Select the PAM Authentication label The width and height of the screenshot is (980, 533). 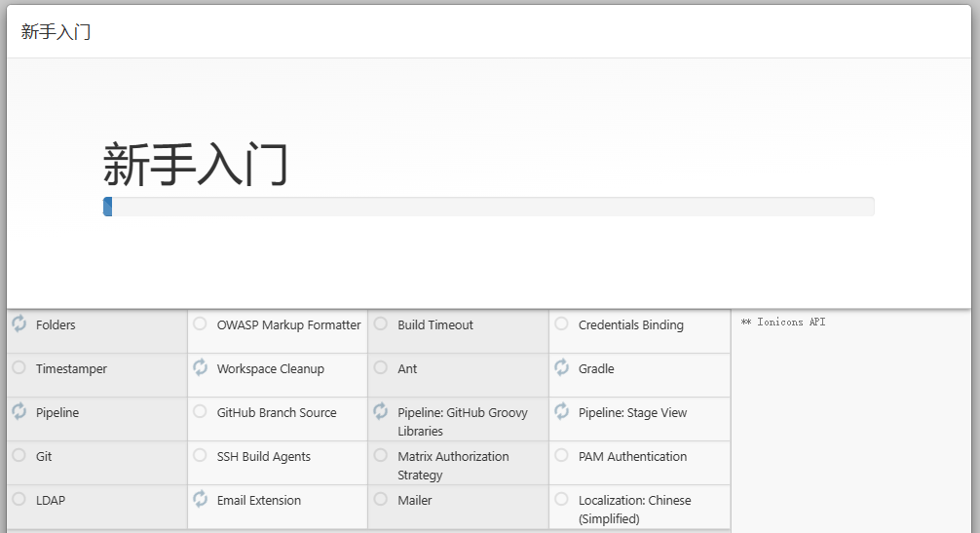point(632,456)
